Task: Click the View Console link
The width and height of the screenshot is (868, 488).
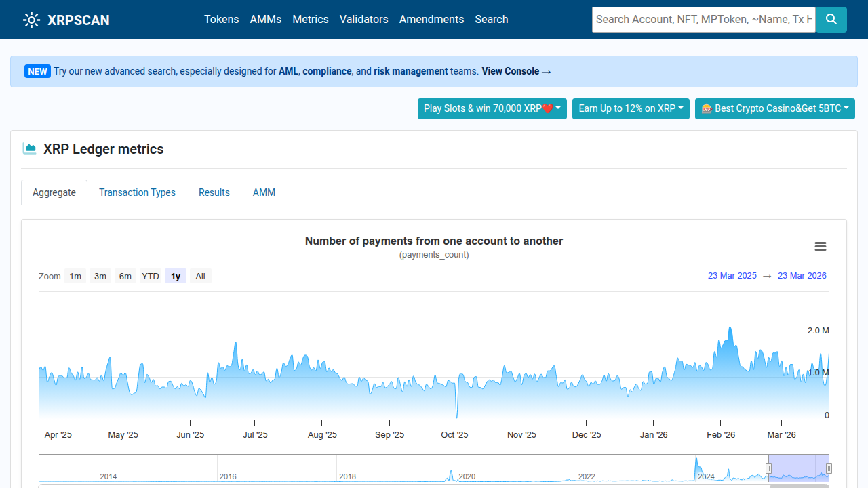Action: tap(511, 71)
